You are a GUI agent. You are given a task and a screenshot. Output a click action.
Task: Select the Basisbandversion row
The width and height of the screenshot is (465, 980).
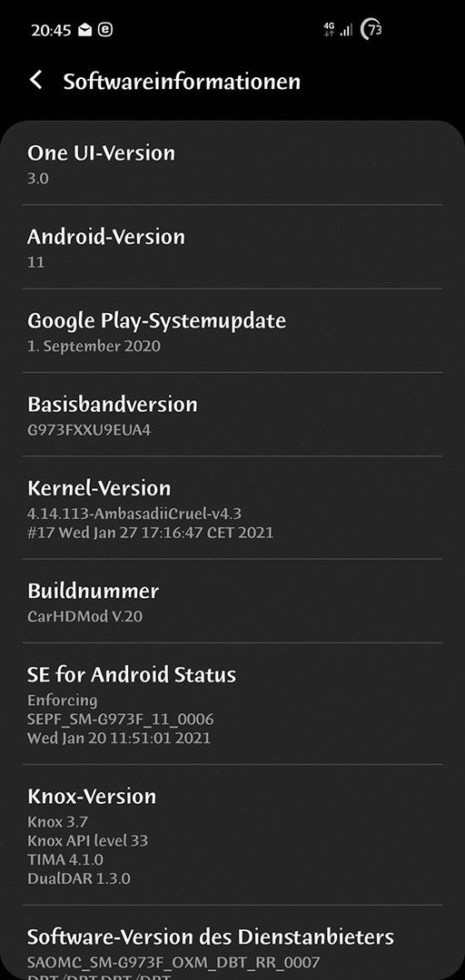click(232, 415)
